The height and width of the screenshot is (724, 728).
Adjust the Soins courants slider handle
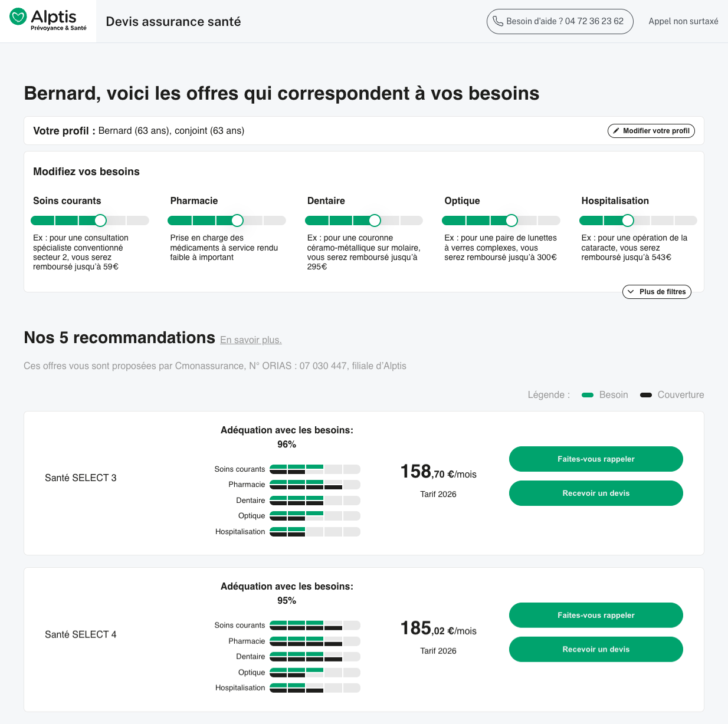point(100,221)
